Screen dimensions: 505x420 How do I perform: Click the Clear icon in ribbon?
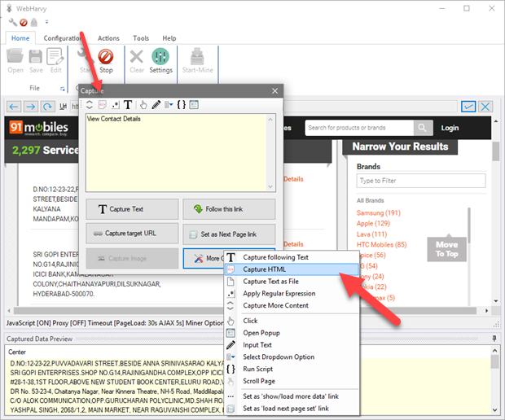coord(137,60)
